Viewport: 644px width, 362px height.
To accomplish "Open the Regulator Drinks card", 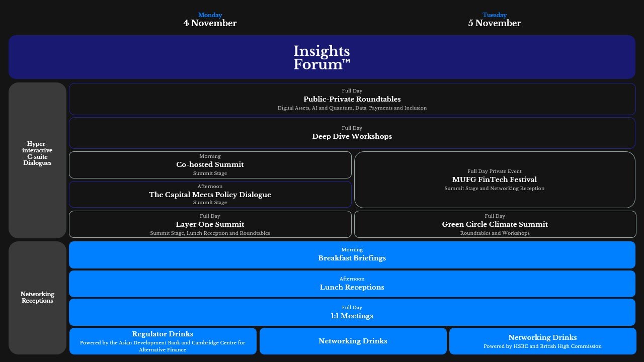I will coord(163,341).
